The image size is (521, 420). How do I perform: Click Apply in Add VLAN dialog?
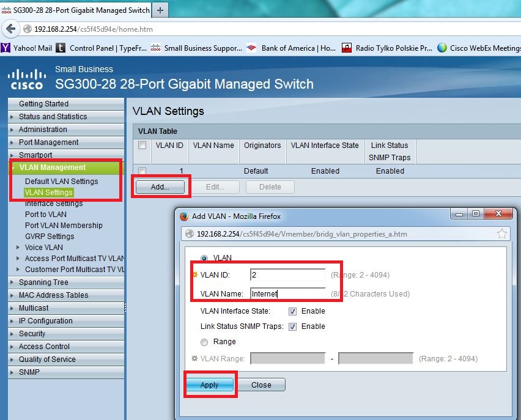coord(209,385)
